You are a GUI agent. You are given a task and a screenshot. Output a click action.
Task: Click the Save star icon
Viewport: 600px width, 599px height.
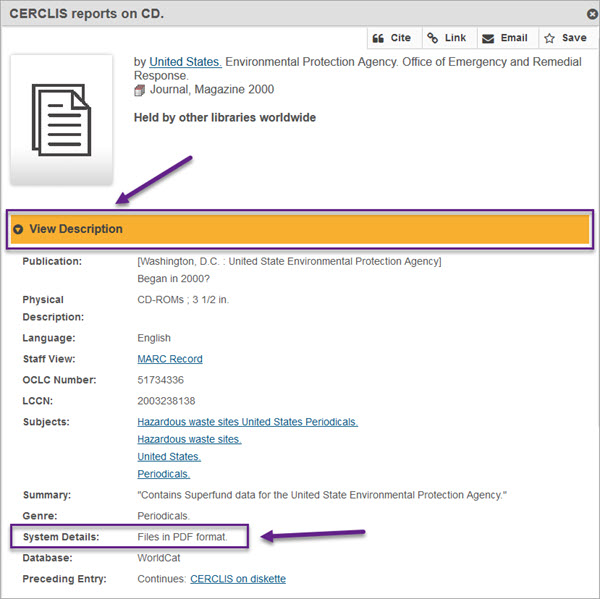(549, 38)
